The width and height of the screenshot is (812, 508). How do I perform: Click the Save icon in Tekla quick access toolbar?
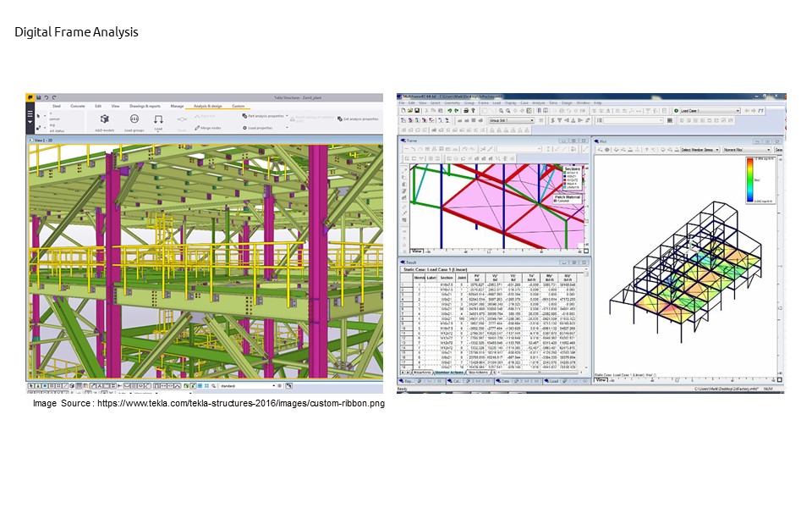tap(37, 95)
